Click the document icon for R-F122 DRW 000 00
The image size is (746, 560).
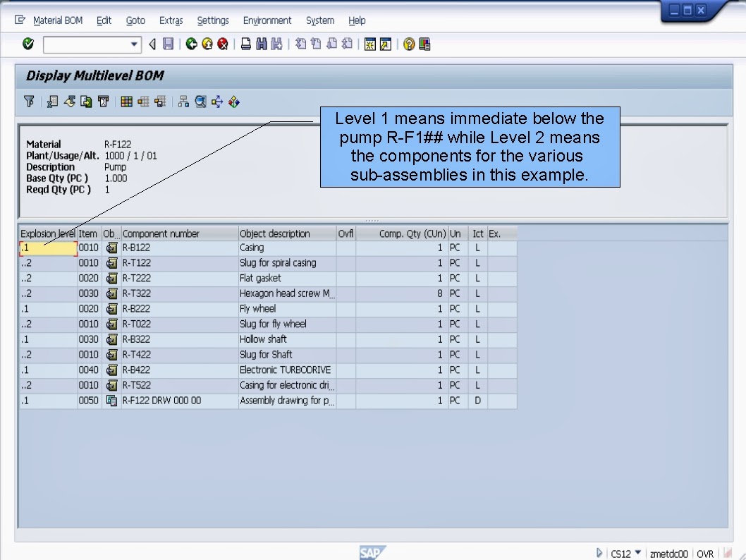click(x=111, y=400)
